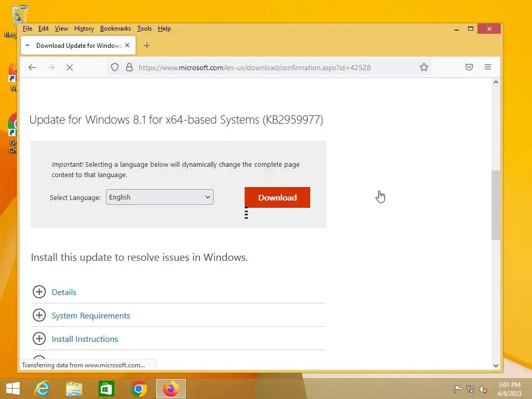Click the Details link text

tap(64, 292)
